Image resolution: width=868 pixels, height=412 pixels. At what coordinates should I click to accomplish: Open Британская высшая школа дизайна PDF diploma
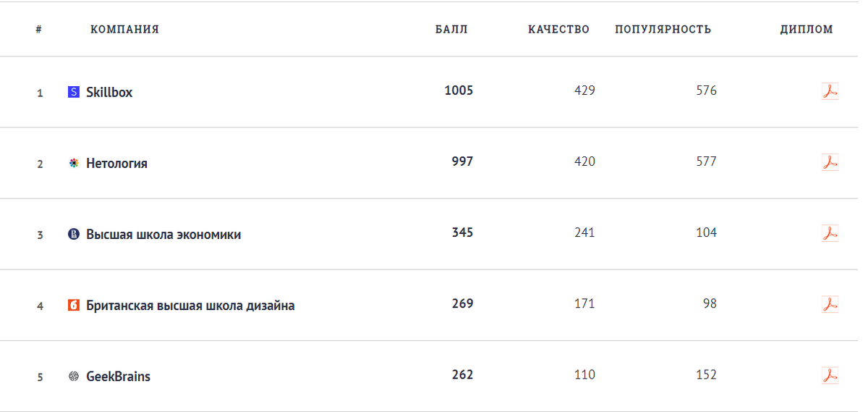click(830, 304)
